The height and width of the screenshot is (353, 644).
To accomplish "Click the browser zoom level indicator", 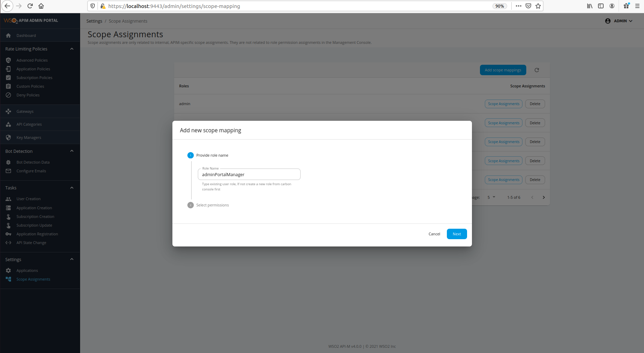I will [499, 6].
